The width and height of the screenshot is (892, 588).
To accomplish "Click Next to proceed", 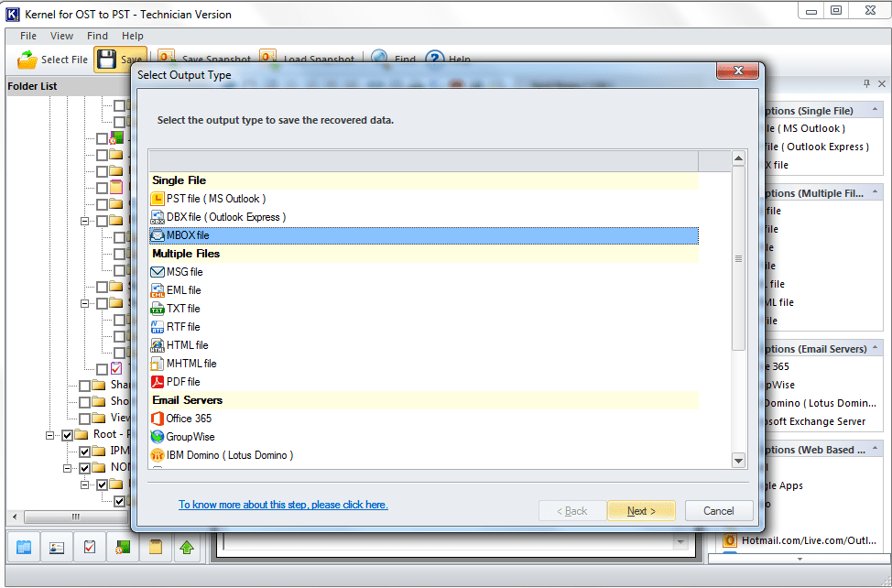I will [x=641, y=511].
